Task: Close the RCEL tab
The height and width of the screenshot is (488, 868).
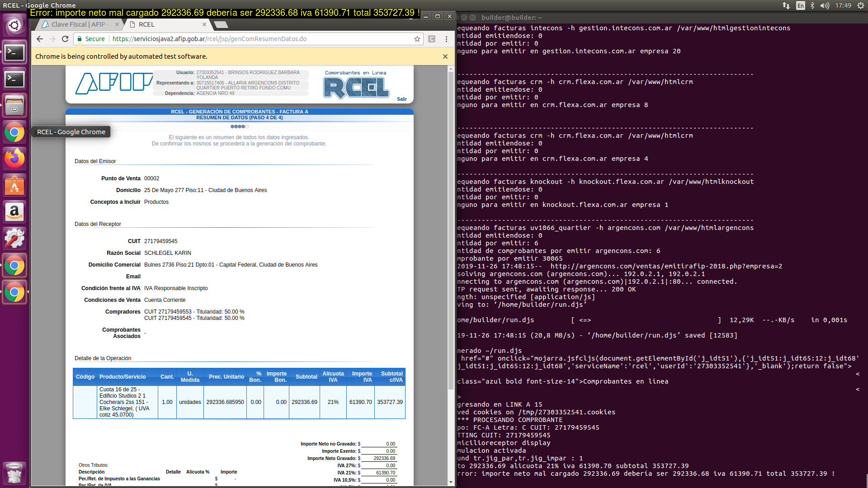Action: coord(204,24)
